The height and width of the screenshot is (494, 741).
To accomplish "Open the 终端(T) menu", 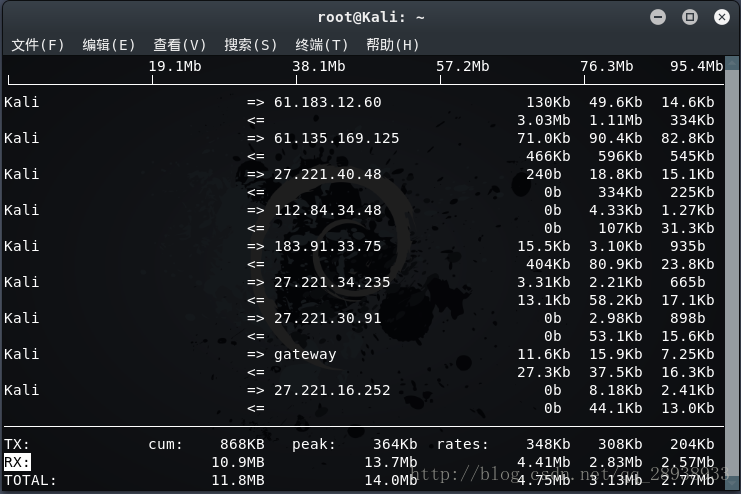I will (x=321, y=45).
